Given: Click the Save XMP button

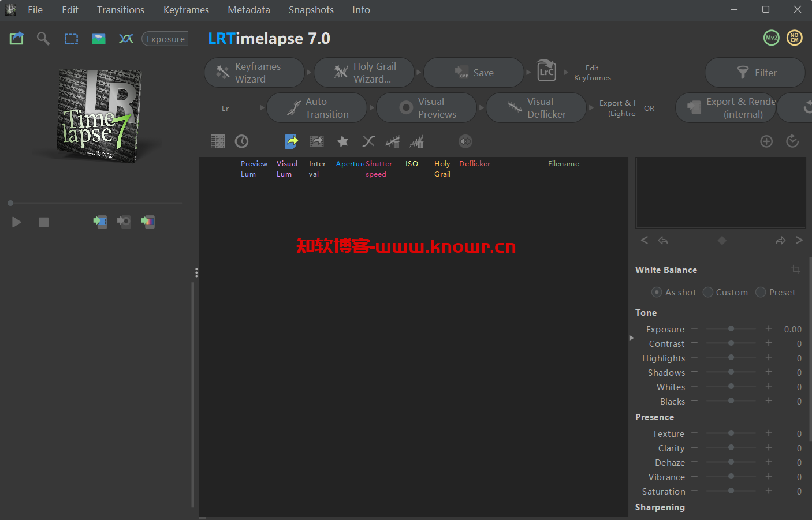Looking at the screenshot, I should tap(474, 73).
